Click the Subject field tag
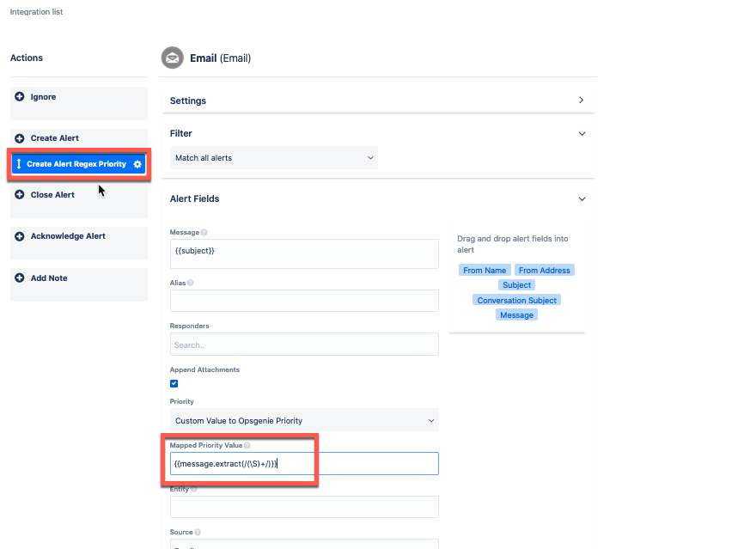 pos(516,285)
